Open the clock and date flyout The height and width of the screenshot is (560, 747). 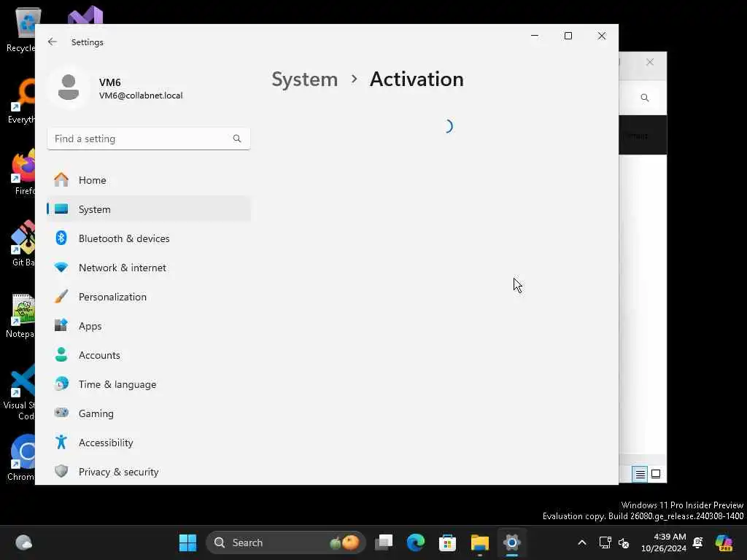click(664, 542)
